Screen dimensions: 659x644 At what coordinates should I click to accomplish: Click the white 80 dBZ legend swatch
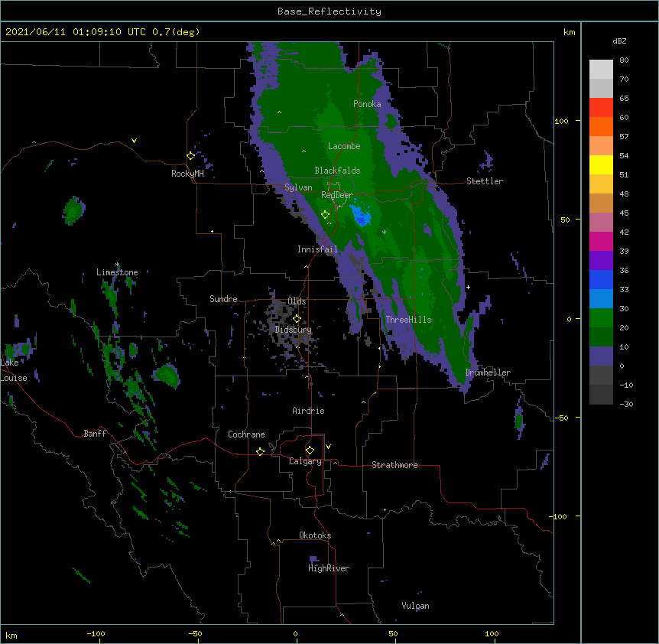601,69
